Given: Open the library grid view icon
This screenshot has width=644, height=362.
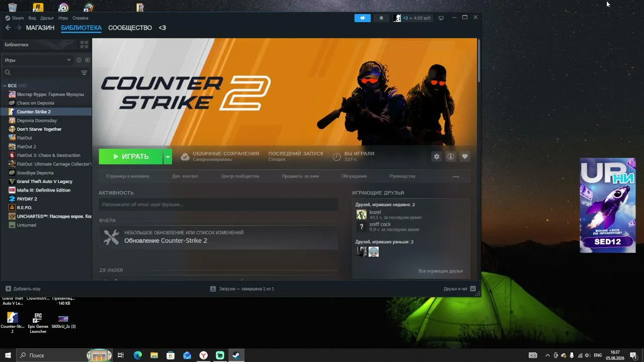Looking at the screenshot, I should click(x=84, y=45).
